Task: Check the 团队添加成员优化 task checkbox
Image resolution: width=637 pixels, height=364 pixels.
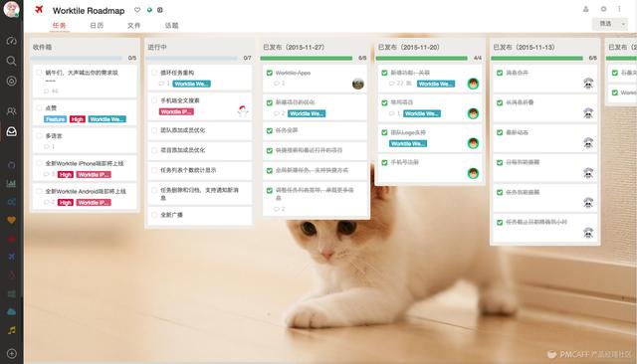Action: point(154,130)
